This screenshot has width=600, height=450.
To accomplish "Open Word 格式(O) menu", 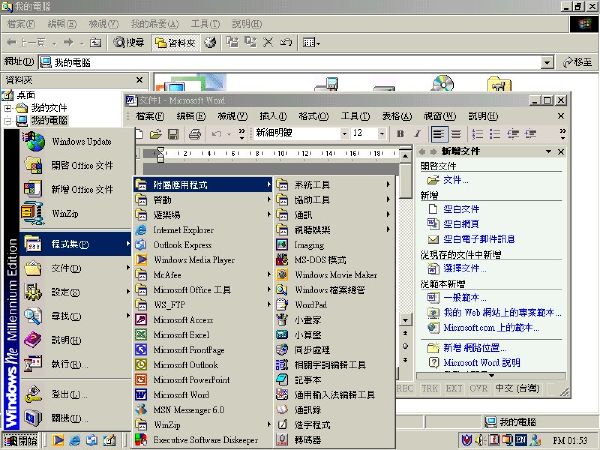I will point(313,116).
